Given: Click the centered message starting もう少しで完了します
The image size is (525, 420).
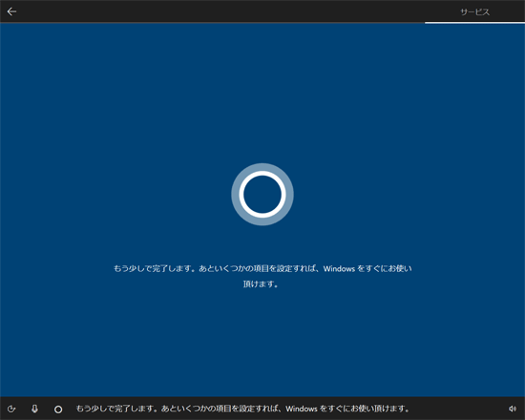Looking at the screenshot, I should 262,276.
